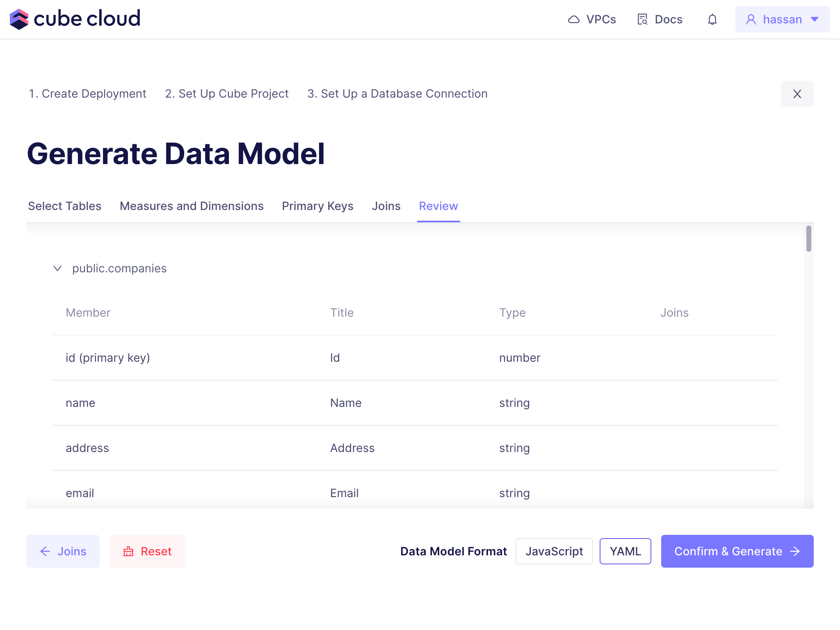This screenshot has height=630, width=840.
Task: Click the right arrow icon on Confirm & Generate
Action: (x=795, y=551)
